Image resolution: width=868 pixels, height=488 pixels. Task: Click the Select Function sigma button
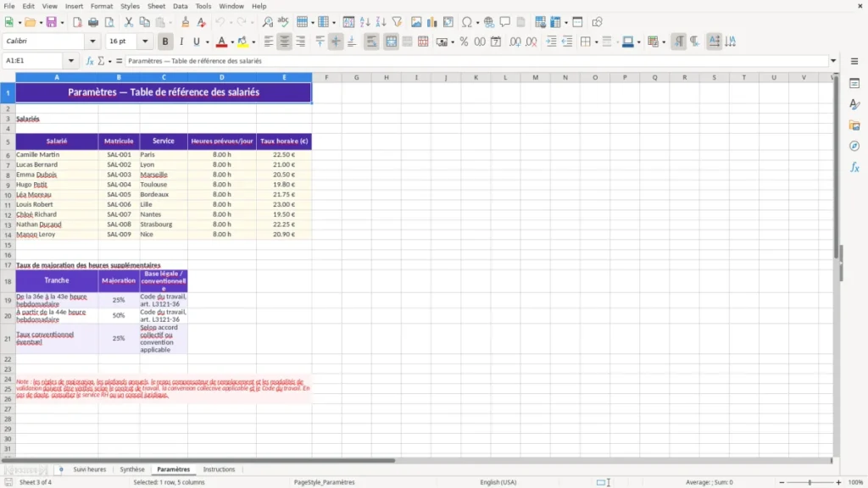coord(102,61)
